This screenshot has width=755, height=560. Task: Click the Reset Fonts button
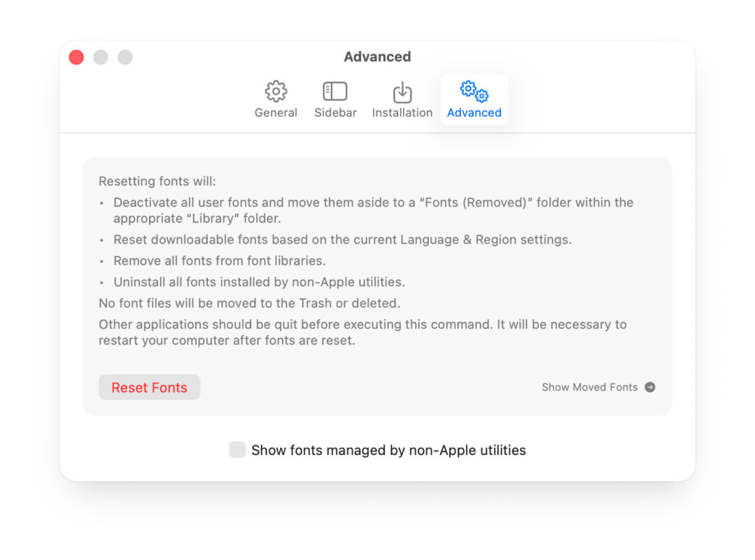[149, 387]
